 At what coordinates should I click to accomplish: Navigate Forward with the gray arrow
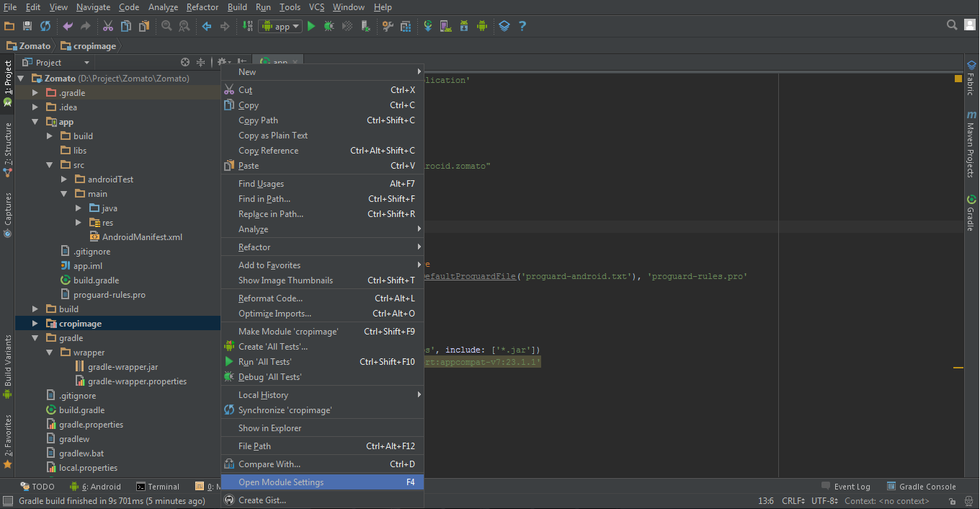click(x=225, y=26)
